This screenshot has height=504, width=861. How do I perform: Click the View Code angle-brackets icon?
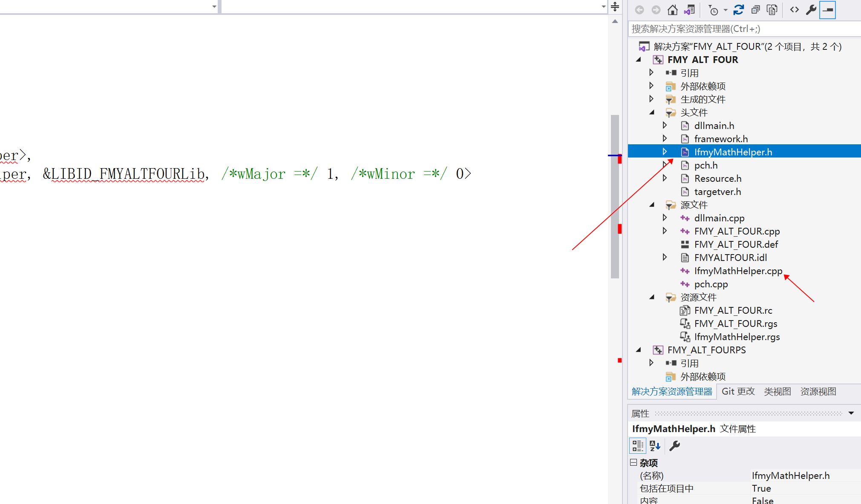click(x=795, y=10)
